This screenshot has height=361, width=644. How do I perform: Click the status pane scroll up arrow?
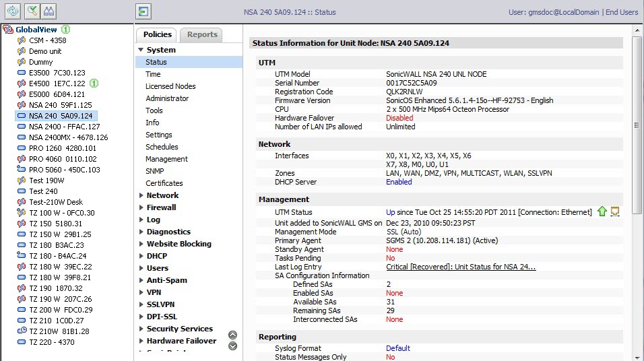(x=637, y=30)
